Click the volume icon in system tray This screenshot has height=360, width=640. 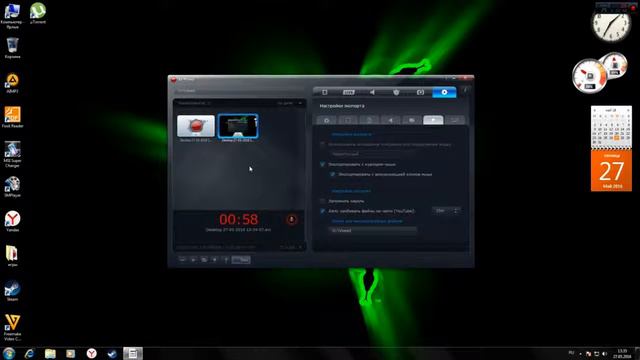pyautogui.click(x=604, y=353)
